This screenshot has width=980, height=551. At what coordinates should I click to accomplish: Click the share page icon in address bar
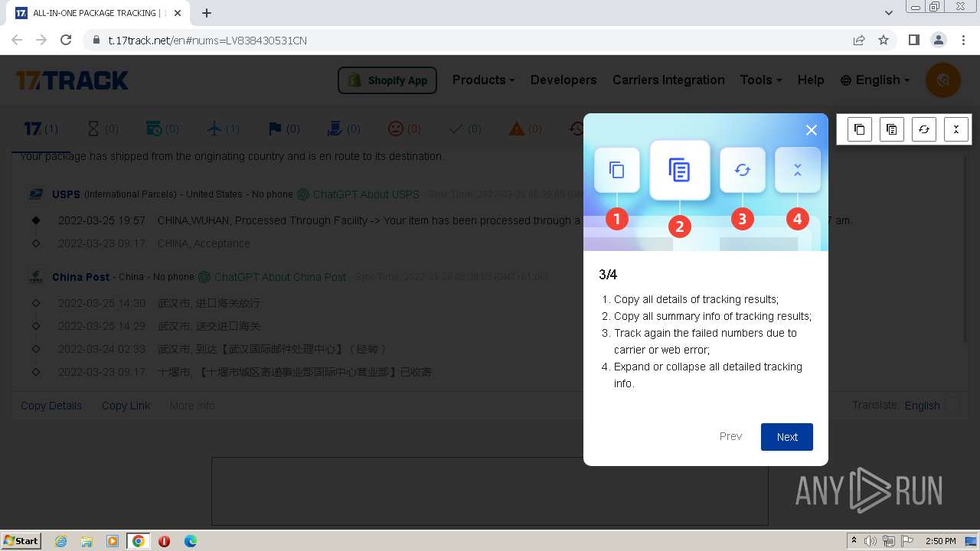click(x=859, y=41)
